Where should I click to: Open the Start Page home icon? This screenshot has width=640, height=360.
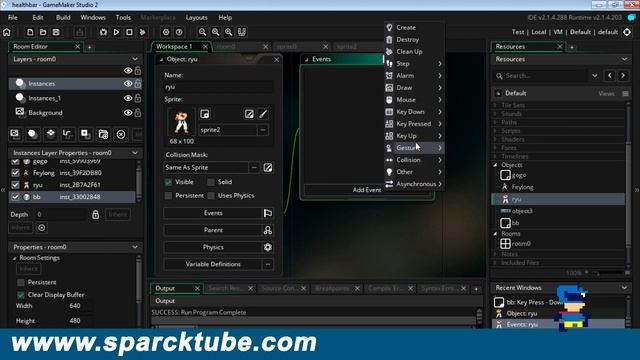(7, 32)
